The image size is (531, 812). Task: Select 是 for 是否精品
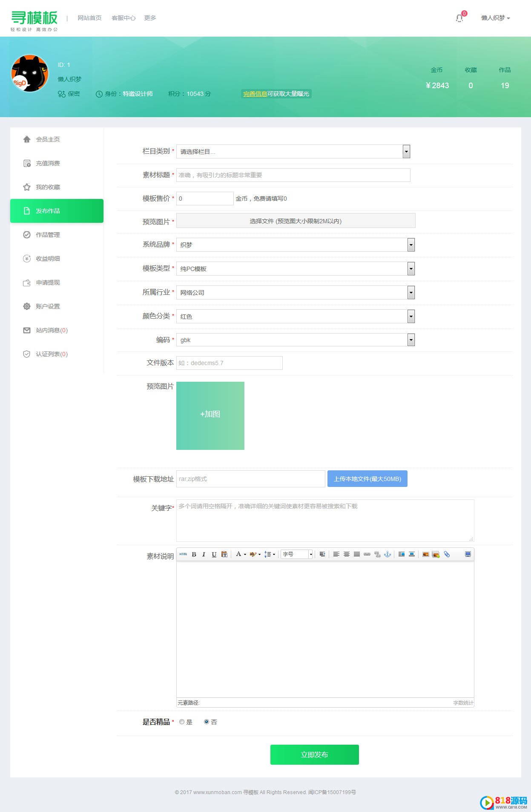click(x=182, y=722)
